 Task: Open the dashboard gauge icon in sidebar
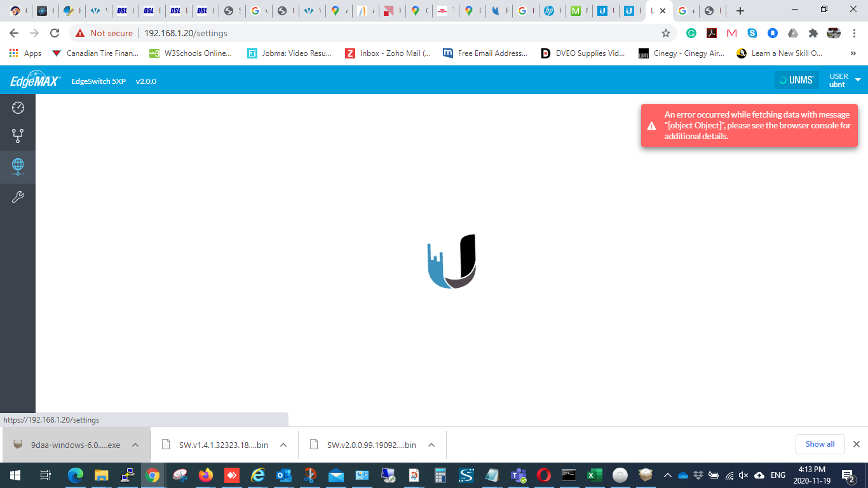(18, 107)
